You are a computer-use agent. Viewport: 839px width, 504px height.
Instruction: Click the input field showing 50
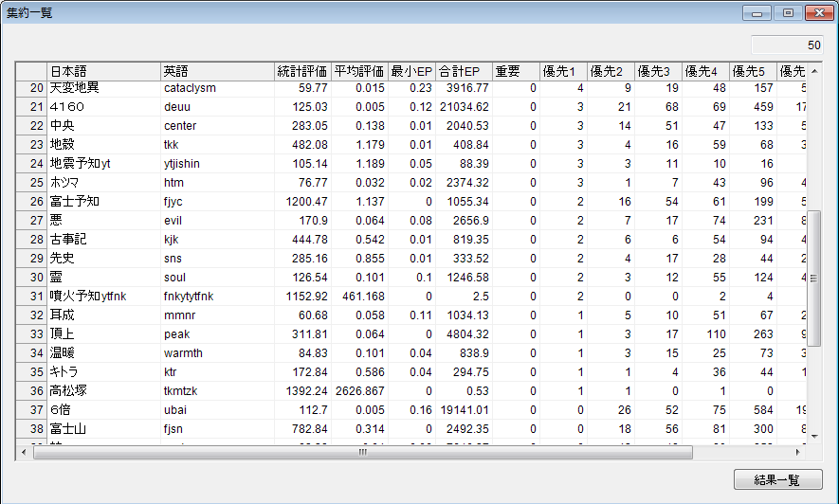tap(787, 45)
